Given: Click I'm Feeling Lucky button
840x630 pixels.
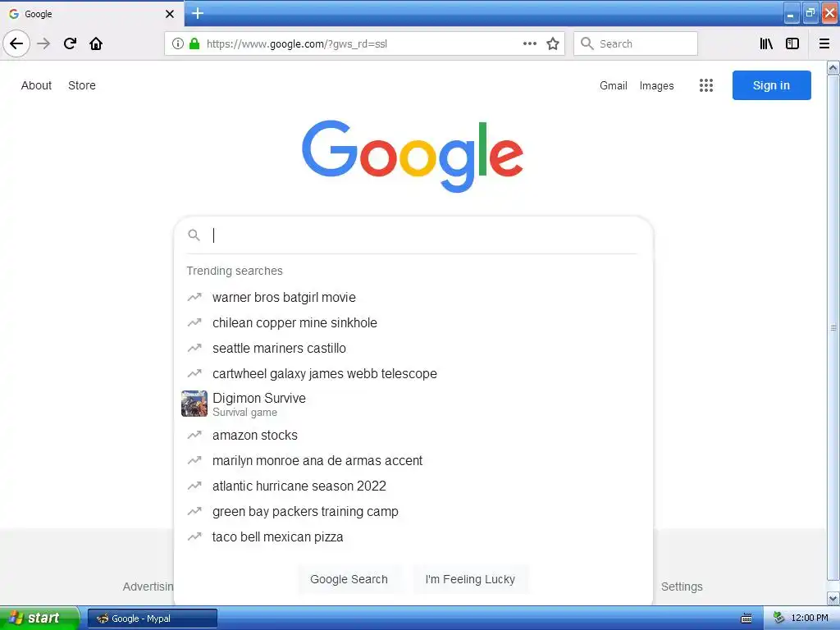Looking at the screenshot, I should click(x=470, y=579).
